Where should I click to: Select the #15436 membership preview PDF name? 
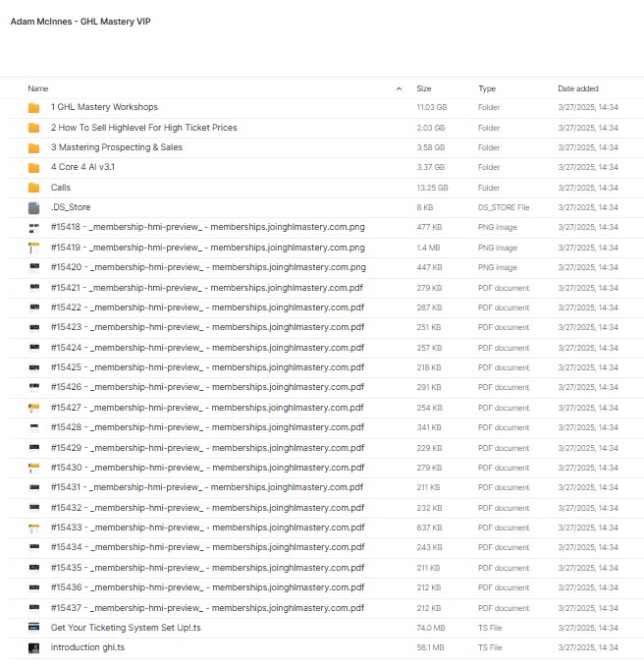click(208, 587)
